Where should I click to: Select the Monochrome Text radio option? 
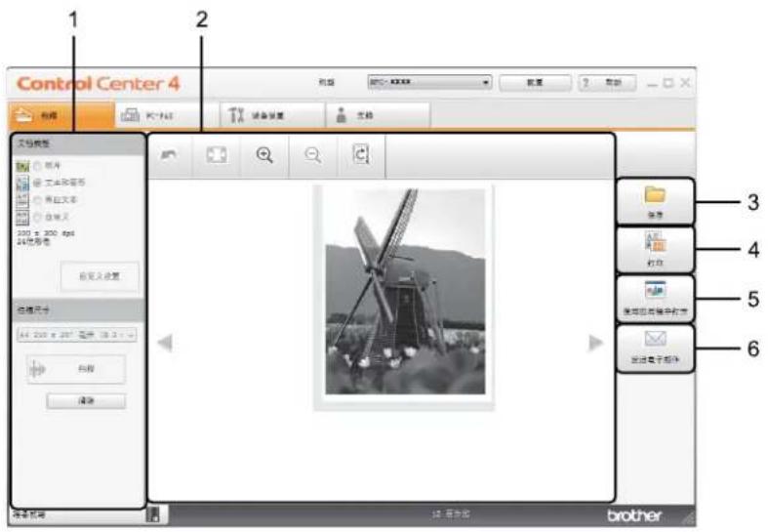[38, 200]
